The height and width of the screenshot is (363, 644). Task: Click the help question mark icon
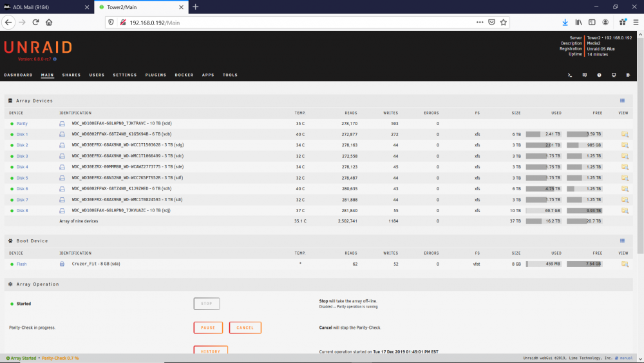(x=599, y=75)
